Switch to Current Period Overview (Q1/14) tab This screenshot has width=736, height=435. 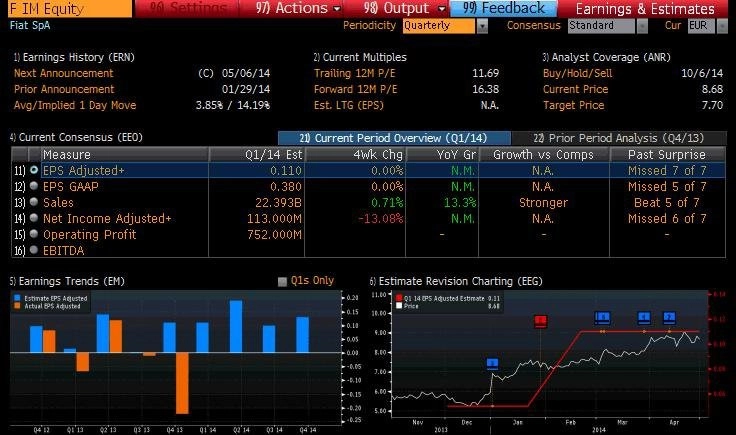tap(394, 138)
